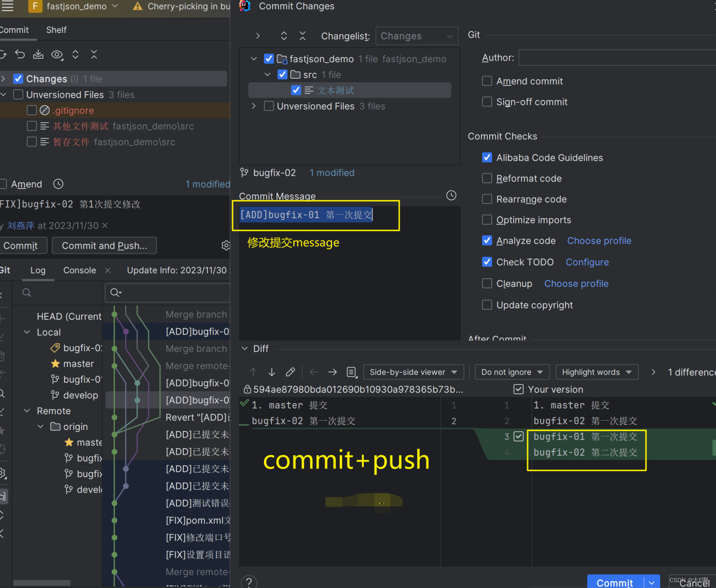Enable the Optimize imports checkbox

pos(487,220)
